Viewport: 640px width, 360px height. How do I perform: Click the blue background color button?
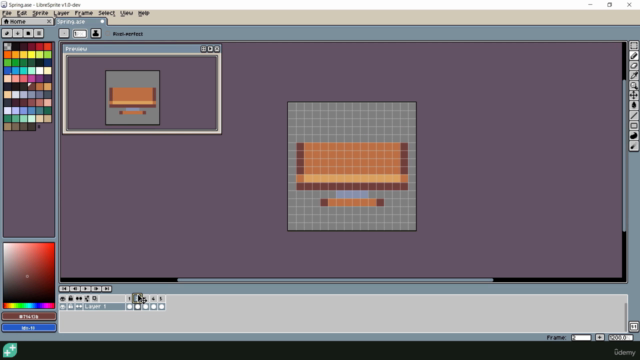(29, 328)
